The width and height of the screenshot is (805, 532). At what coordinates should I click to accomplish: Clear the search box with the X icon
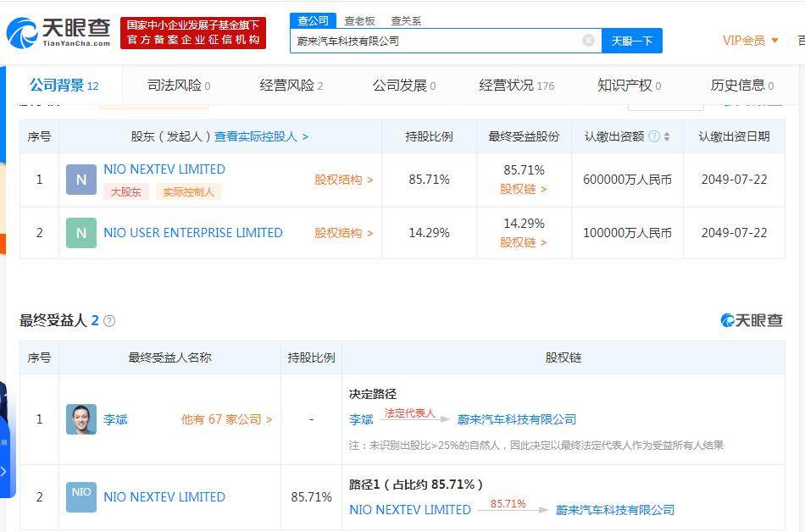click(x=588, y=41)
